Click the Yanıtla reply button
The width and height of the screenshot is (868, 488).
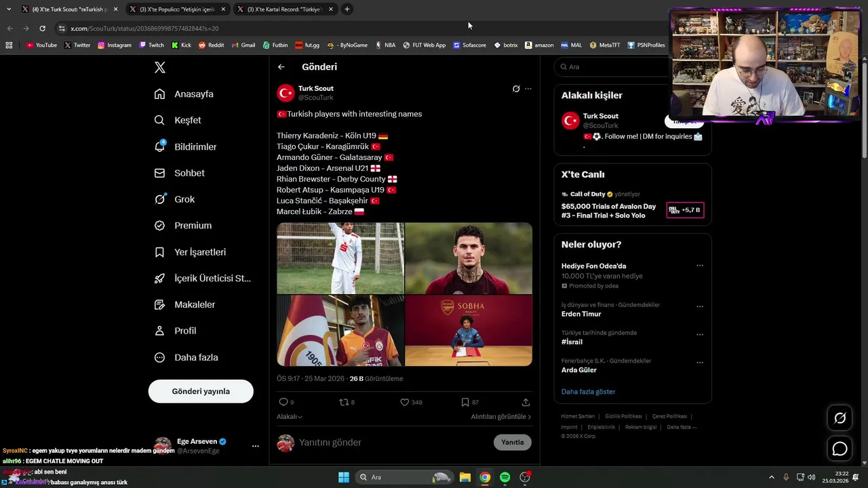[513, 442]
